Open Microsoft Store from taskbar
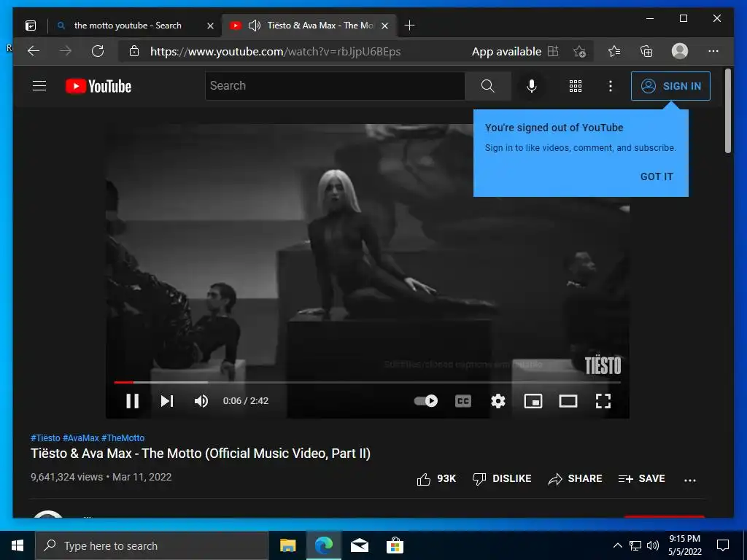Screen dimensions: 747x560 coord(395,545)
